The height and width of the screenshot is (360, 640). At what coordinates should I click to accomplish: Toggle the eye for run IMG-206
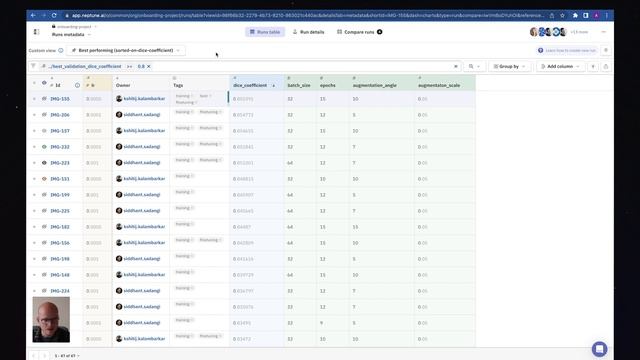click(44, 115)
